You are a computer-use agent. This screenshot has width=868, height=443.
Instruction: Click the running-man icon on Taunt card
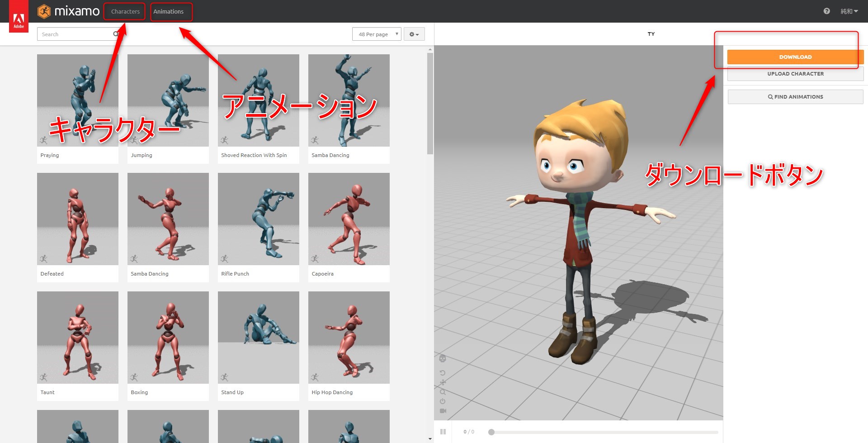tap(43, 377)
